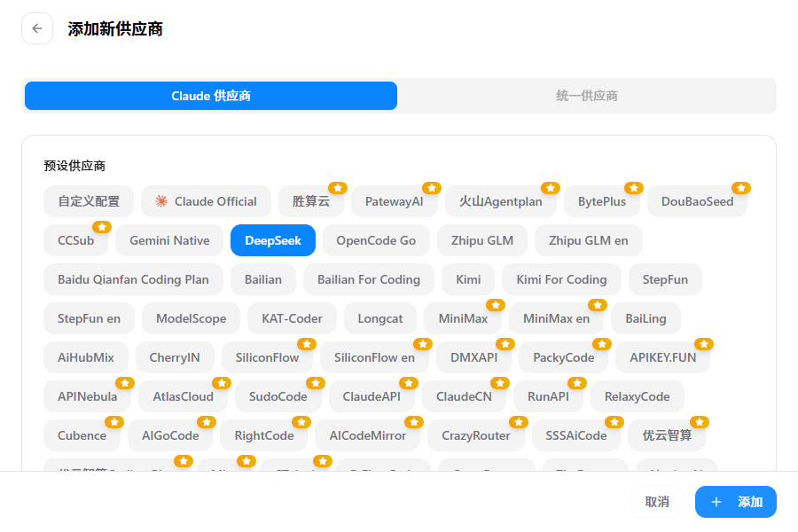Viewport: 798px width, 532px height.
Task: Choose Kimi preset
Action: pyautogui.click(x=468, y=279)
